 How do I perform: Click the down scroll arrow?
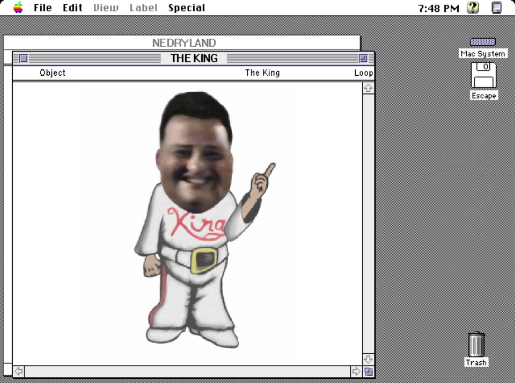coord(368,359)
